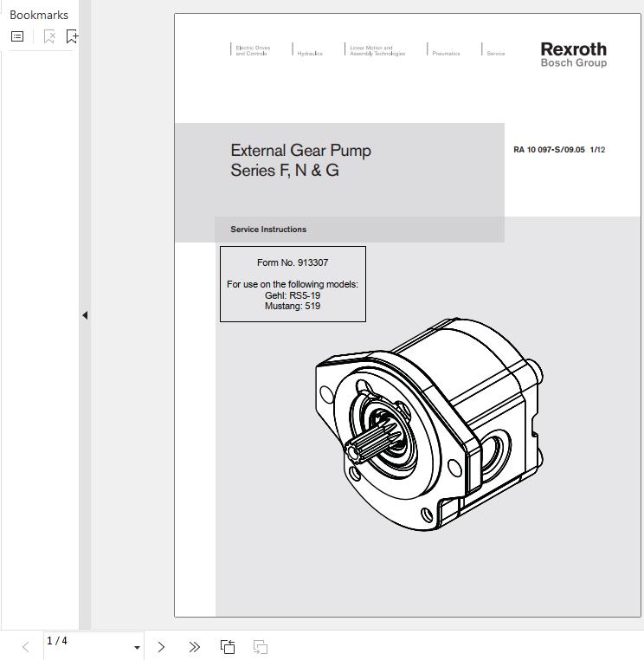Screen dimensions: 644x660
Task: Click the Form No. 913307 box
Action: pyautogui.click(x=293, y=284)
